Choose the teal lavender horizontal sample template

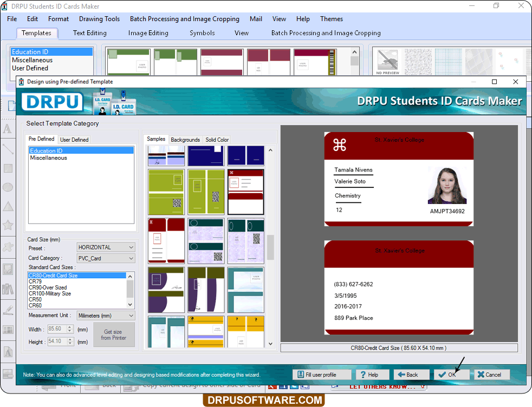click(206, 241)
